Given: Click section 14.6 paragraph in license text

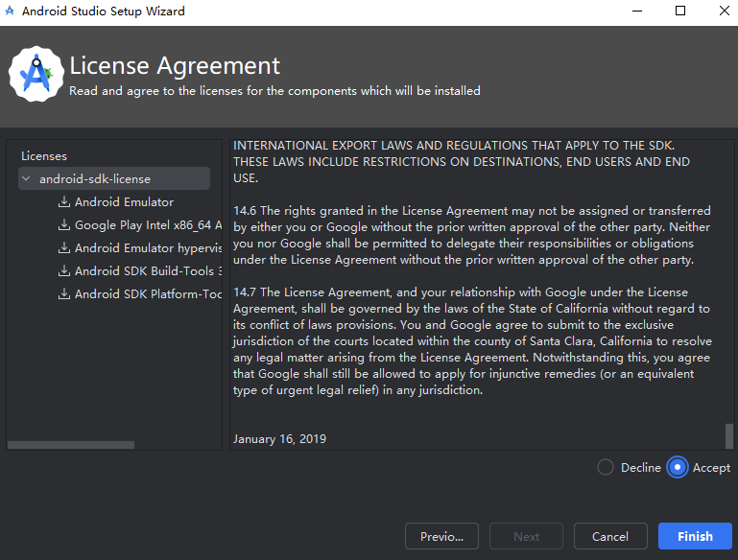Looking at the screenshot, I should click(x=472, y=235).
